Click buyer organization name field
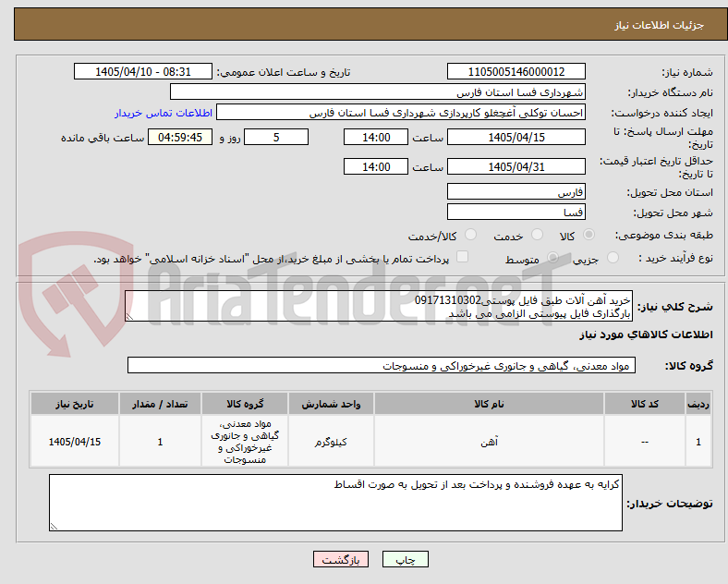728x584 pixels. point(378,91)
